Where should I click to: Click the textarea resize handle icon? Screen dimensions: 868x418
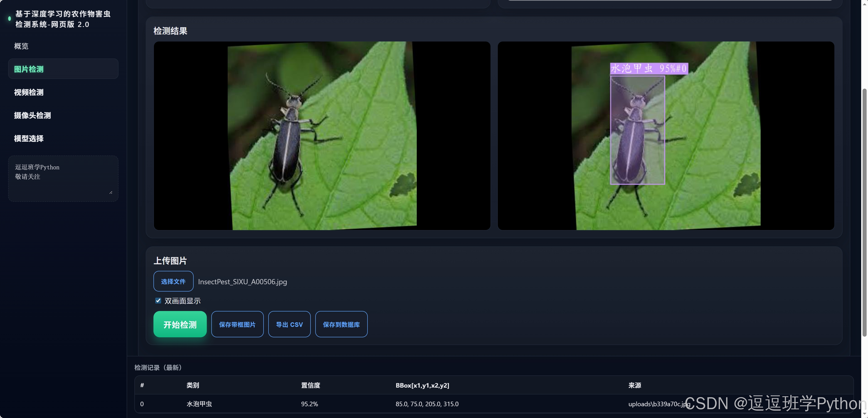coord(111,192)
